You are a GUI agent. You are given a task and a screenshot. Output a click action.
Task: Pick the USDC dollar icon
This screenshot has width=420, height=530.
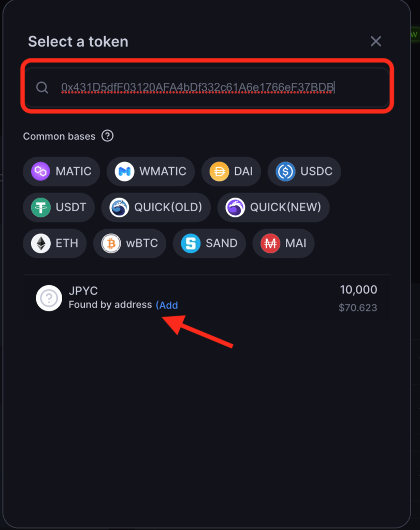[x=285, y=171]
